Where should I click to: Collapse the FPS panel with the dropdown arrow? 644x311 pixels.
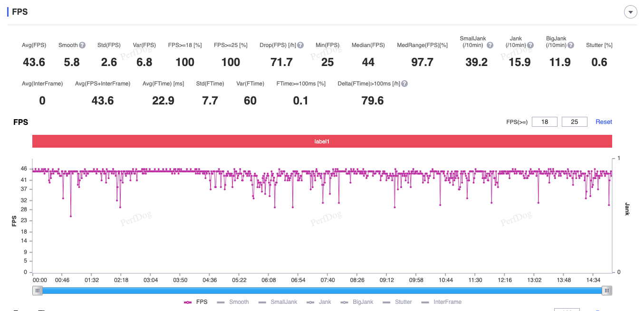pos(630,12)
